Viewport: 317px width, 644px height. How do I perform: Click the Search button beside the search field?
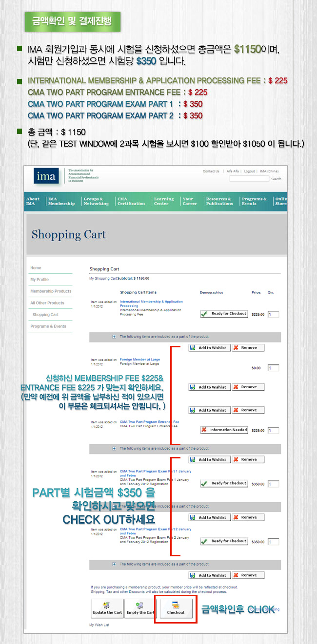click(276, 179)
